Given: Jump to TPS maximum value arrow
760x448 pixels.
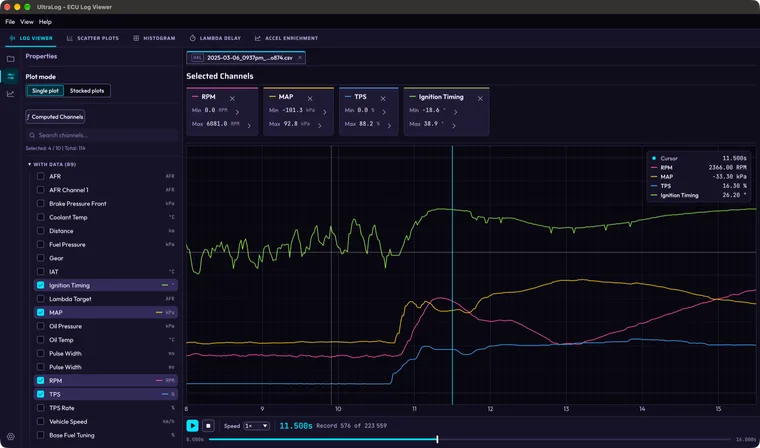Looking at the screenshot, I should 389,126.
